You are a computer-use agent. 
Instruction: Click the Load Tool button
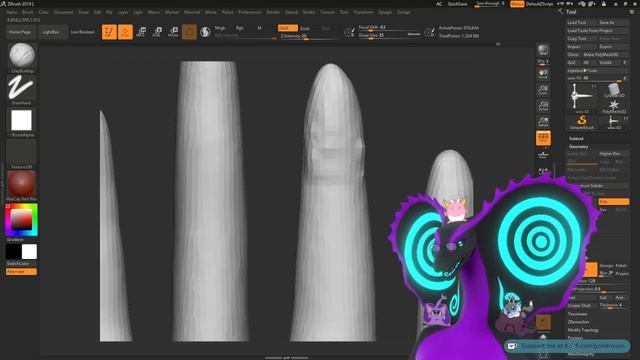click(x=582, y=23)
